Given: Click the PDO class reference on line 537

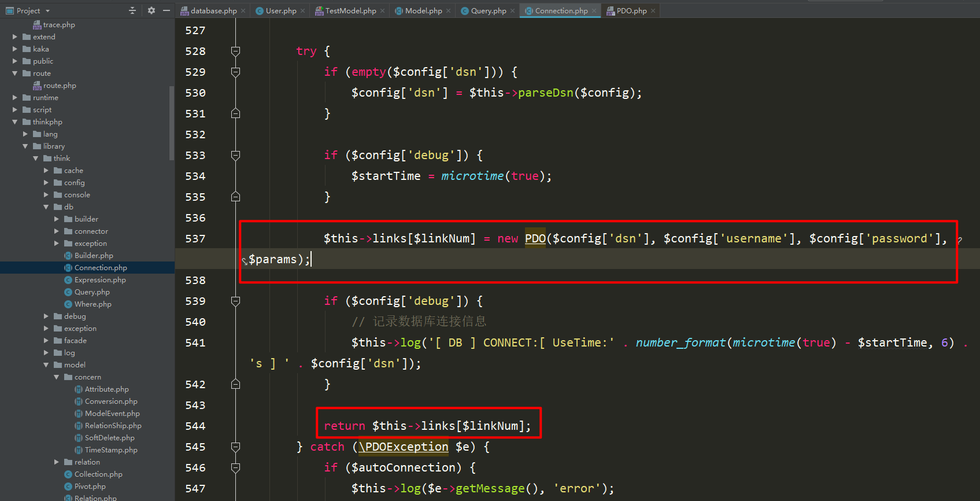Looking at the screenshot, I should tap(535, 238).
